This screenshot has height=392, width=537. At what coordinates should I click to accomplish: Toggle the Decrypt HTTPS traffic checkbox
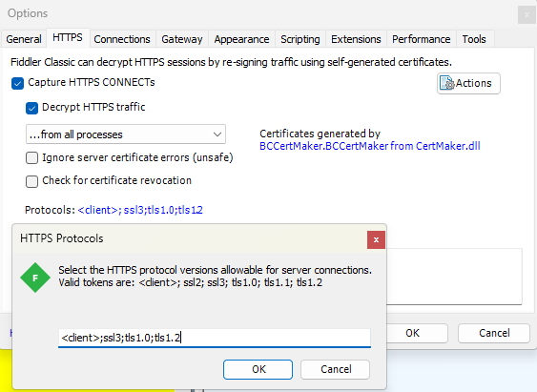tap(31, 108)
